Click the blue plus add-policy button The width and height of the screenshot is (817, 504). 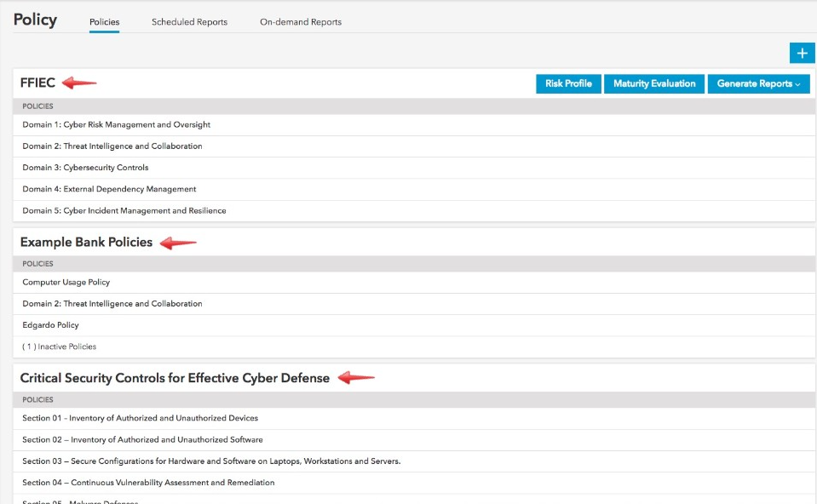tap(802, 53)
